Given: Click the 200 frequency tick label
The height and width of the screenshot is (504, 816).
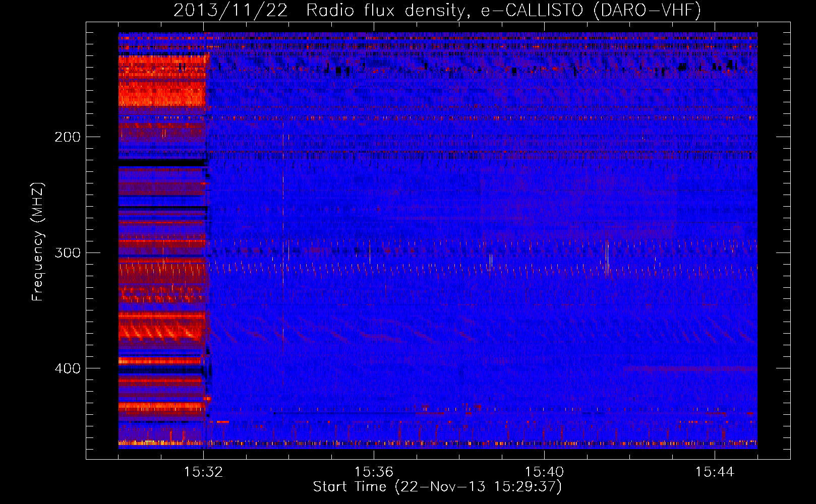Looking at the screenshot, I should pyautogui.click(x=68, y=137).
